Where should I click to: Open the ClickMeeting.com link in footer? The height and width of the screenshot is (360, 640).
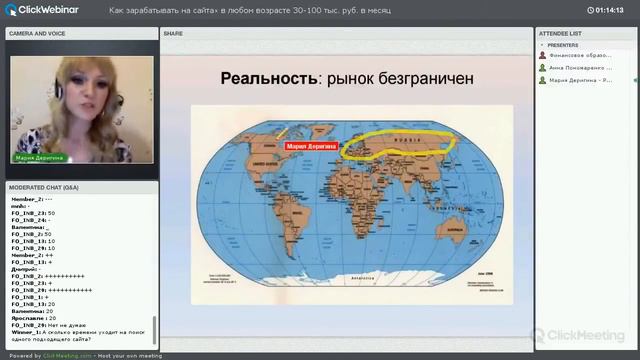(67, 356)
